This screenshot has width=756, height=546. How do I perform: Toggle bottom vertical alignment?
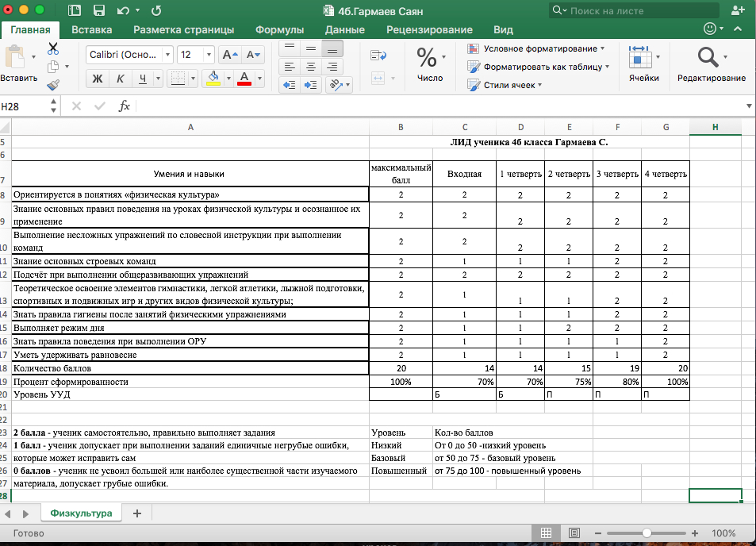click(x=332, y=48)
